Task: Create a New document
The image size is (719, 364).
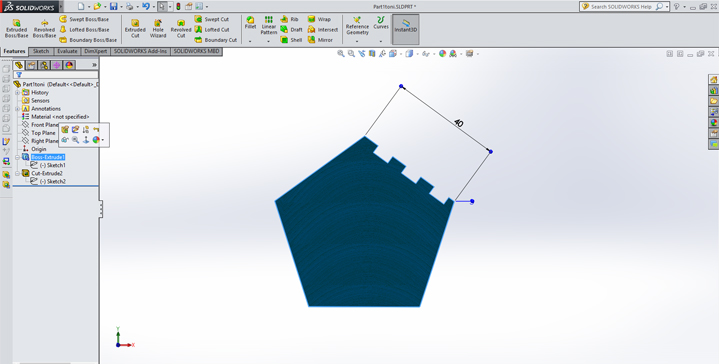Action: [81, 6]
